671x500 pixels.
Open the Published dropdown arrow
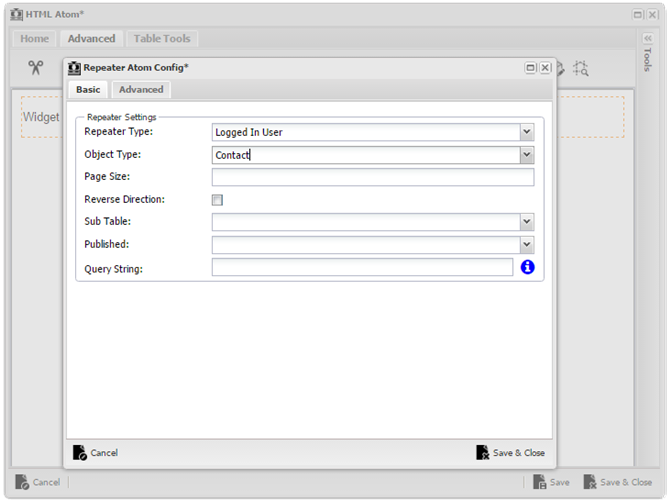[x=527, y=245]
